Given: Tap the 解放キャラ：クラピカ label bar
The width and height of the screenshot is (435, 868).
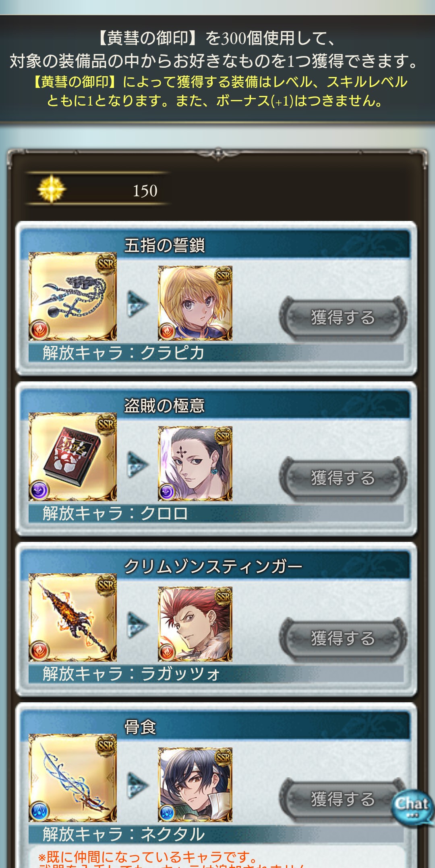Looking at the screenshot, I should [216, 353].
